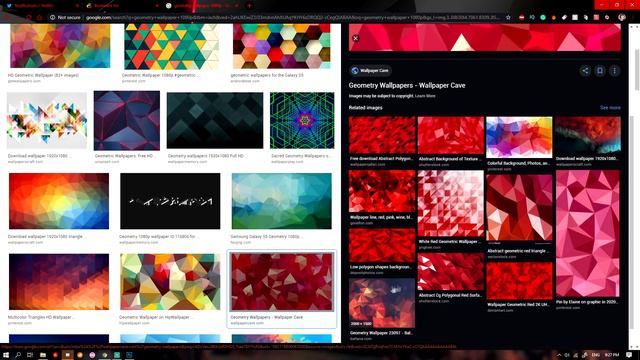The image size is (640, 360).
Task: Focus the google.com address bar
Action: pos(292,18)
